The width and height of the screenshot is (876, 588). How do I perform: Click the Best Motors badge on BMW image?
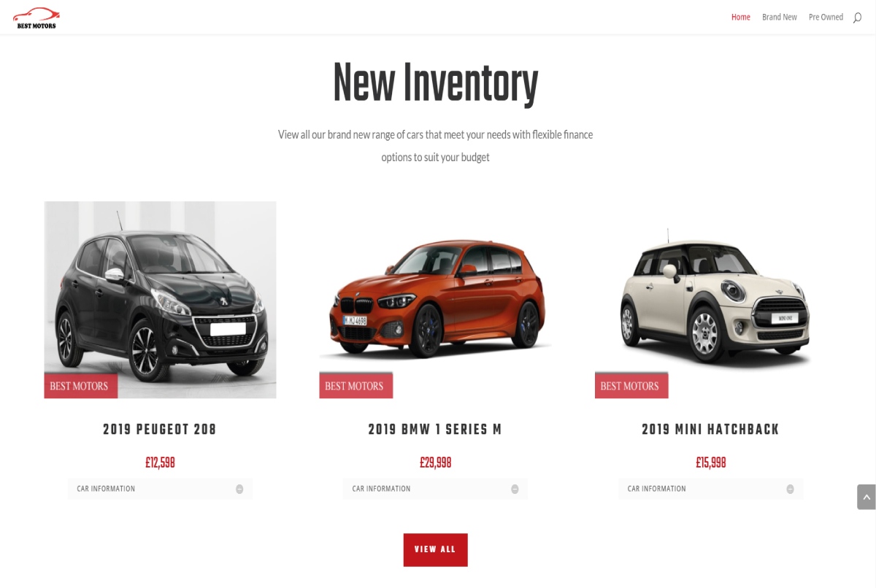tap(356, 385)
